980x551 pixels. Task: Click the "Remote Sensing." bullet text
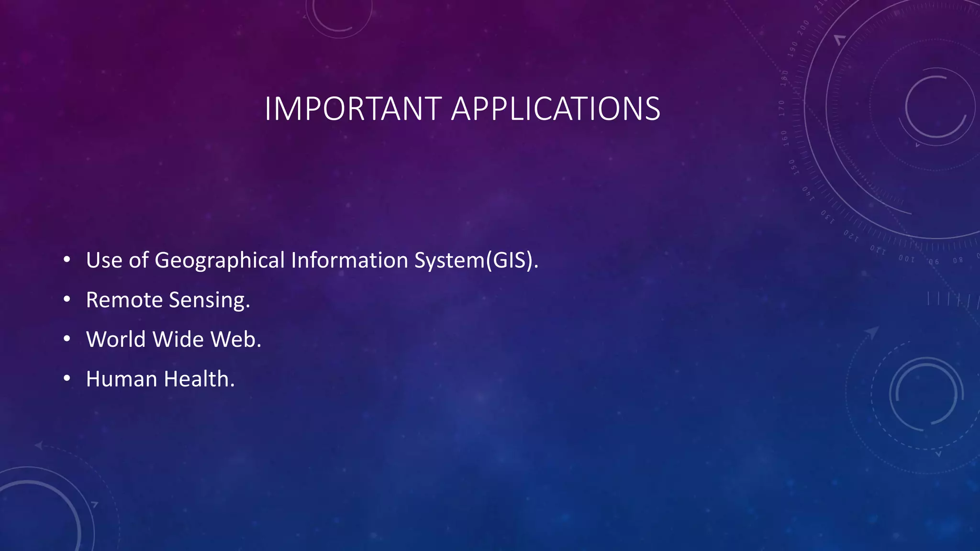tap(168, 300)
